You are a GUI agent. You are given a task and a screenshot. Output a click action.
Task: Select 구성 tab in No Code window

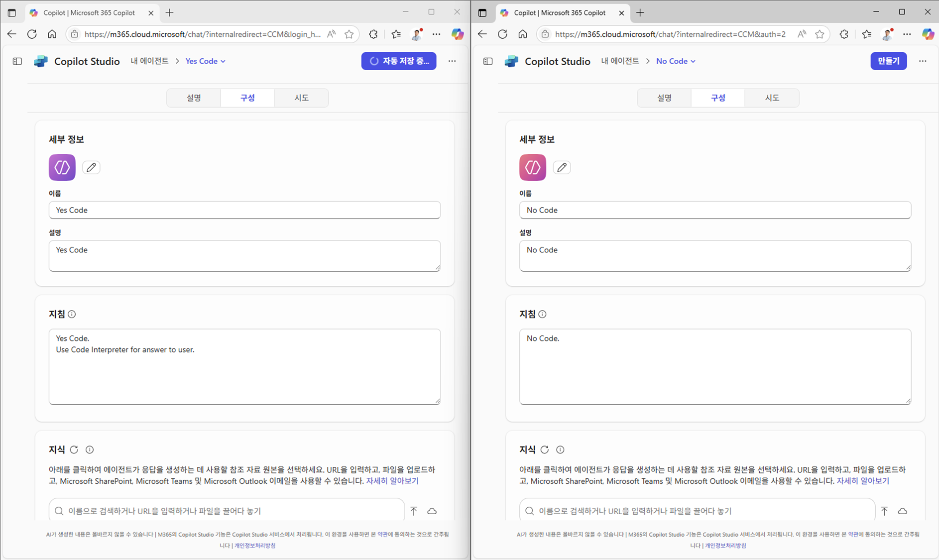tap(718, 98)
